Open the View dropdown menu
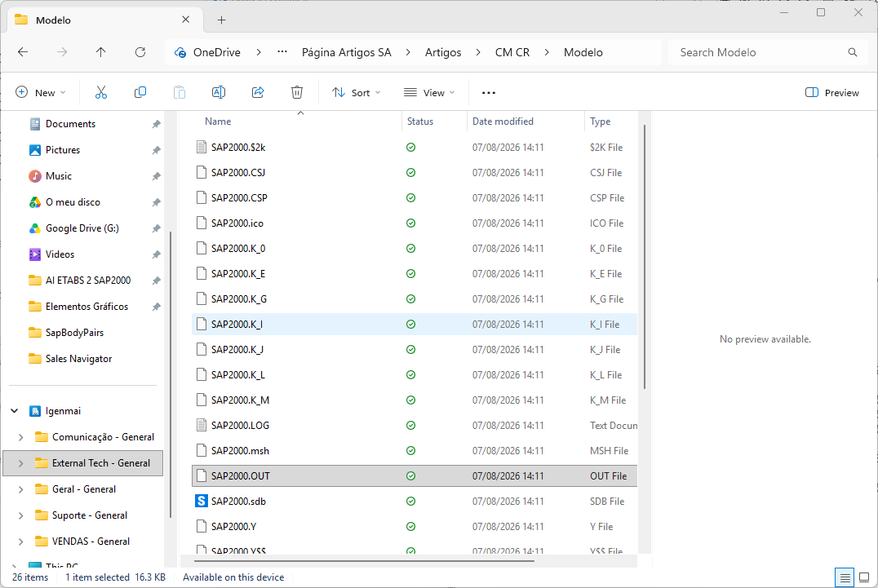The width and height of the screenshot is (878, 588). click(429, 92)
